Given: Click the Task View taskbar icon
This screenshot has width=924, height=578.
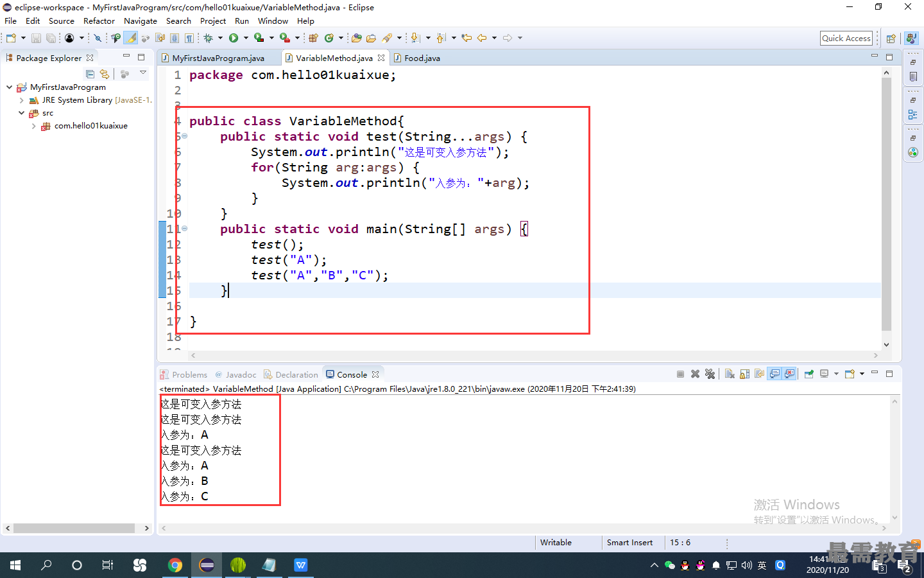Looking at the screenshot, I should pyautogui.click(x=108, y=565).
